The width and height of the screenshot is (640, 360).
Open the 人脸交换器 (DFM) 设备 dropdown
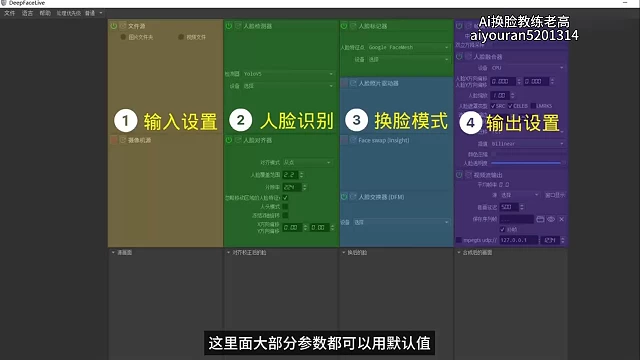[401, 222]
